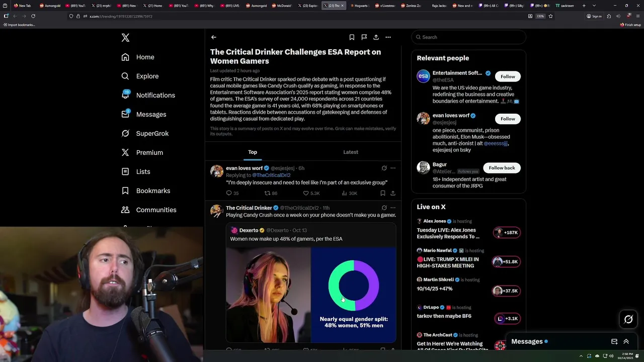
Task: Report the story with the flag icon
Action: 364,37
